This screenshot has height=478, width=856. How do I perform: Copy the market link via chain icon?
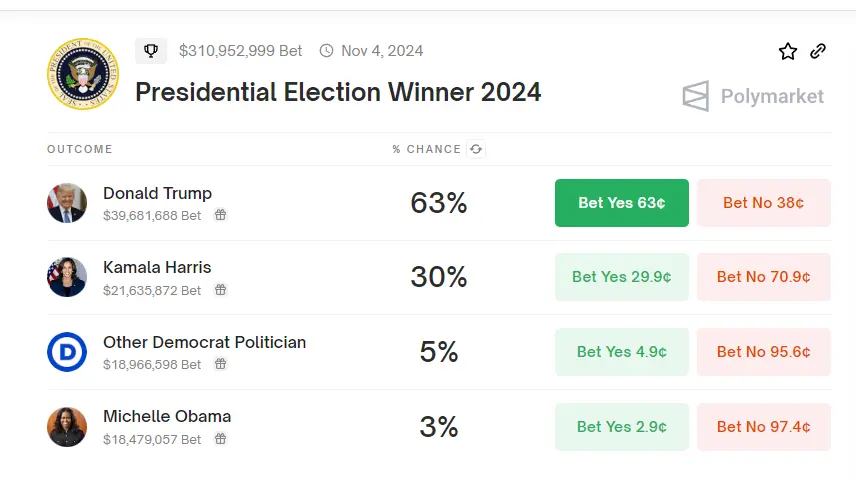[x=818, y=51]
